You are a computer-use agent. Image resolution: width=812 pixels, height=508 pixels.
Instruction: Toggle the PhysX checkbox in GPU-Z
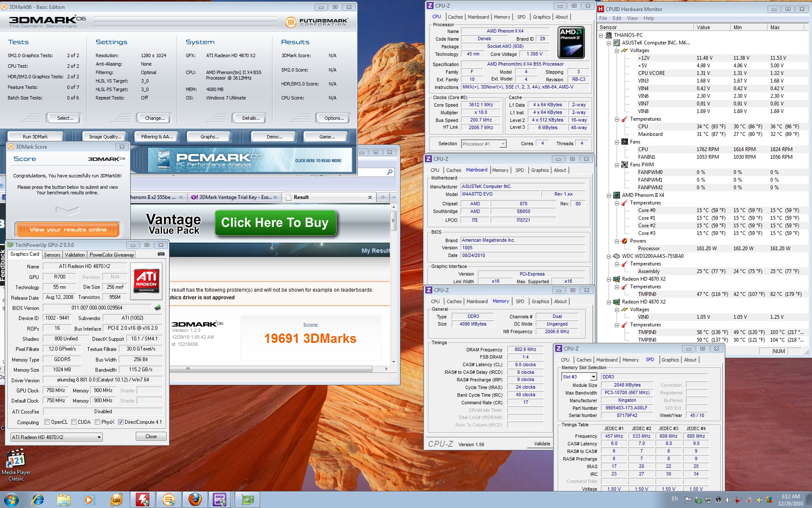(98, 422)
